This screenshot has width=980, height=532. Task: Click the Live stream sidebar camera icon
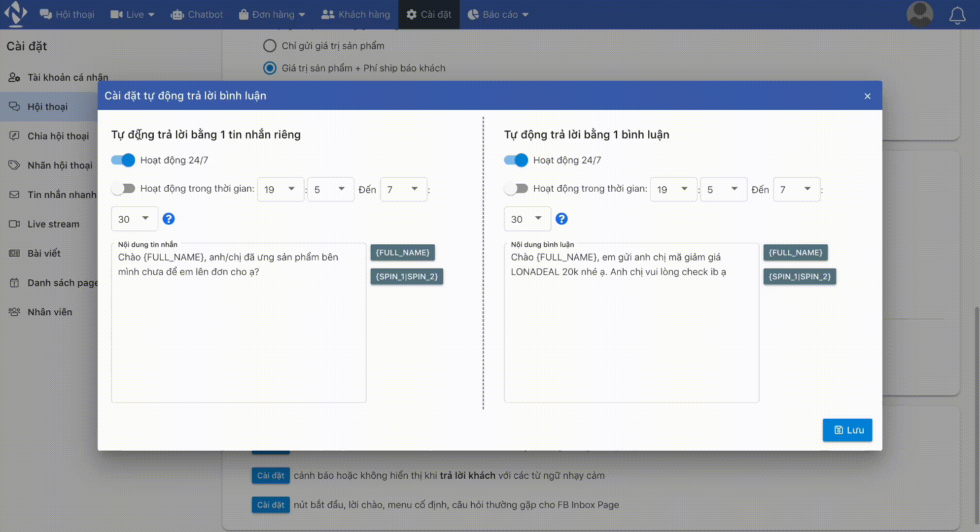(14, 224)
